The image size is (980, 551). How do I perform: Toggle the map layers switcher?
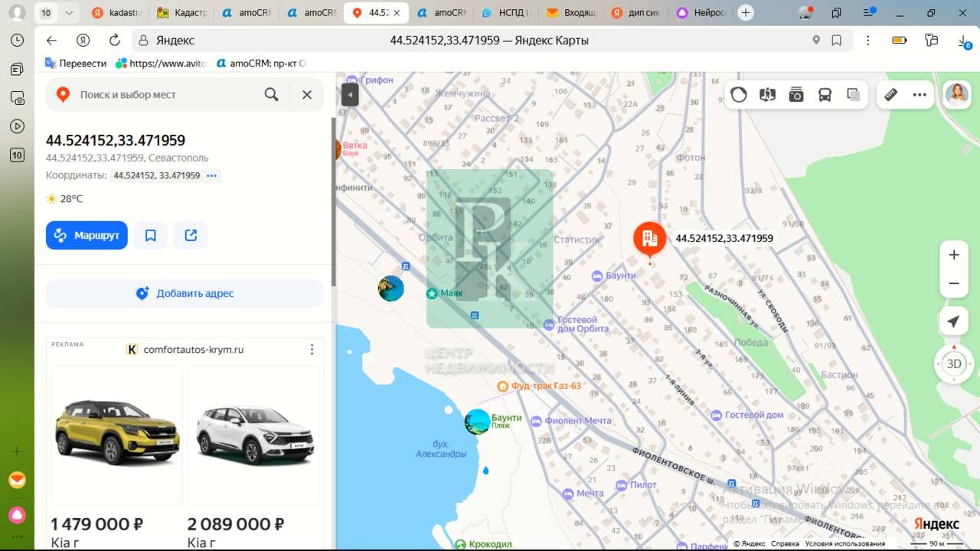[854, 95]
